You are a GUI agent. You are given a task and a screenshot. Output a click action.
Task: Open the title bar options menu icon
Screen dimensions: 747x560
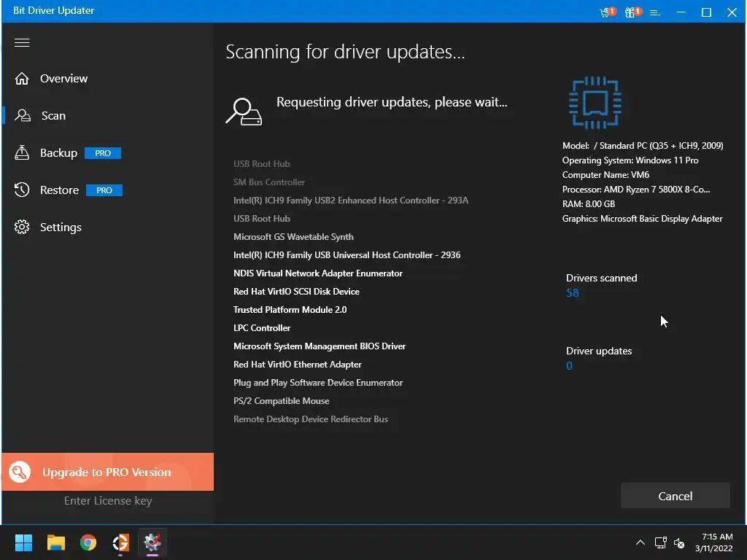click(656, 12)
